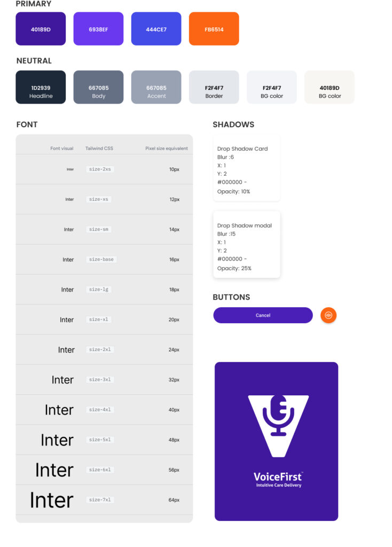Click the VoiceFirst microphone logo
Screen dimensions: 392x547
pos(278,425)
